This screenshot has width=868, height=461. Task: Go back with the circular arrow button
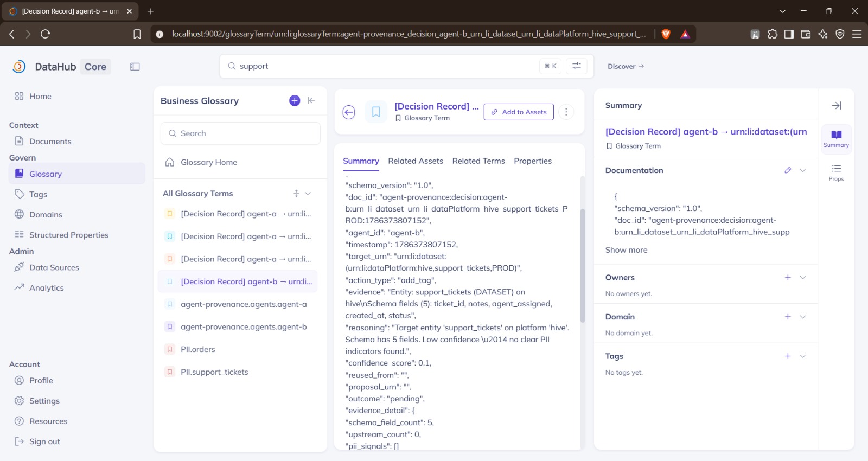coord(349,112)
